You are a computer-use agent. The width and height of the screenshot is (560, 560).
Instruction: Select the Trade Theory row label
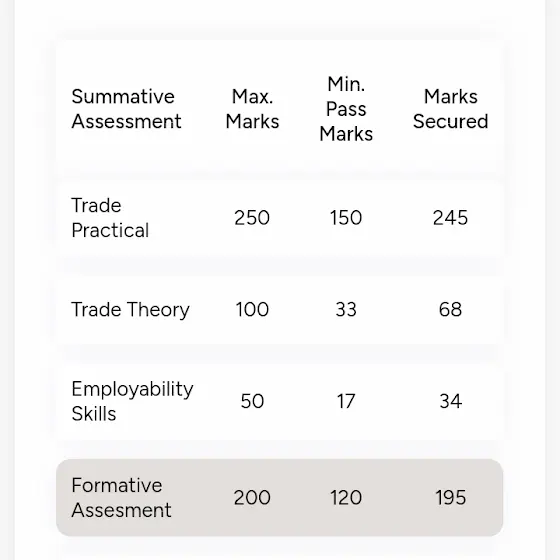[x=130, y=309]
